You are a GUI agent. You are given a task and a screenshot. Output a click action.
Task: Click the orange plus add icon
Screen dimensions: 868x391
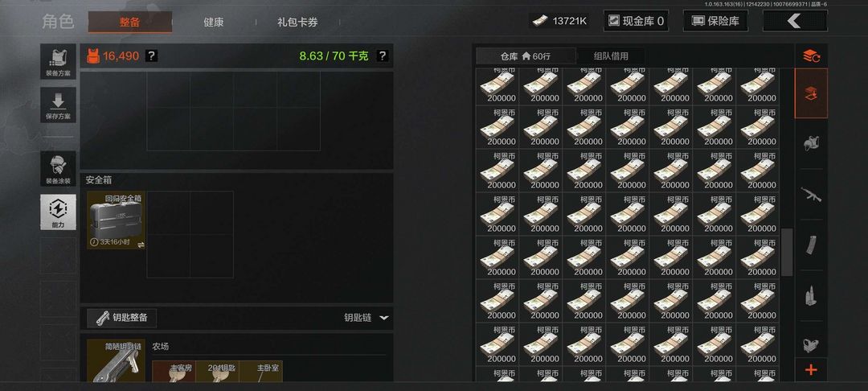point(811,369)
